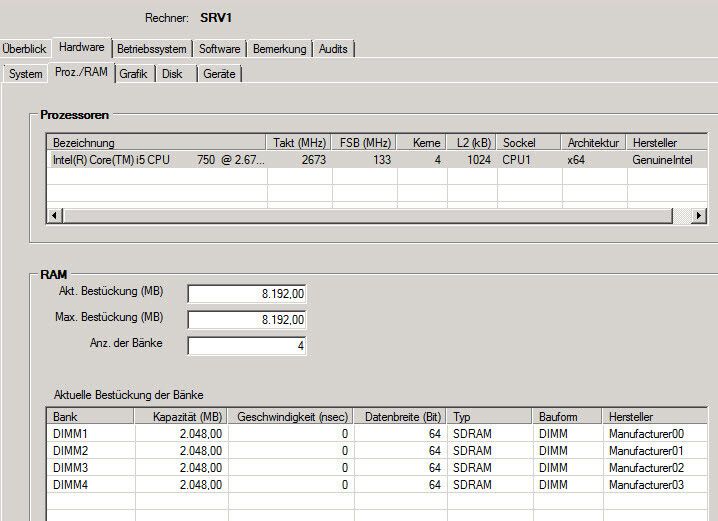Select the Software tab
The image size is (718, 521).
point(219,49)
